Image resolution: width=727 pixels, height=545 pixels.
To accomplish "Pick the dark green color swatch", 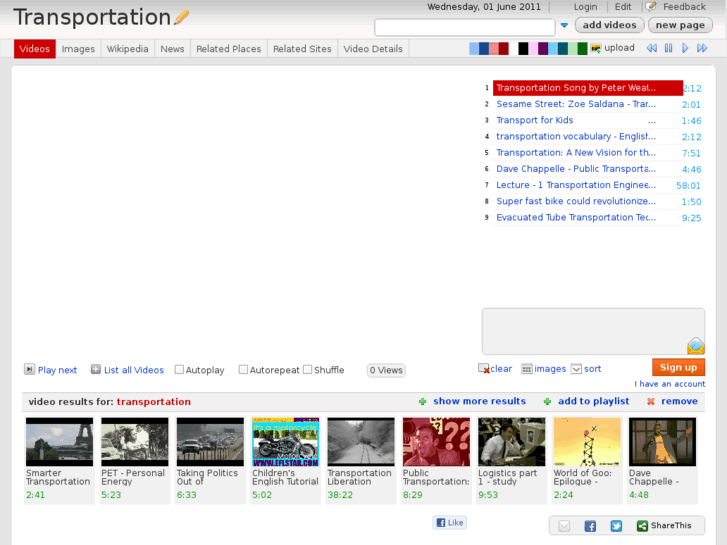I will click(x=582, y=48).
